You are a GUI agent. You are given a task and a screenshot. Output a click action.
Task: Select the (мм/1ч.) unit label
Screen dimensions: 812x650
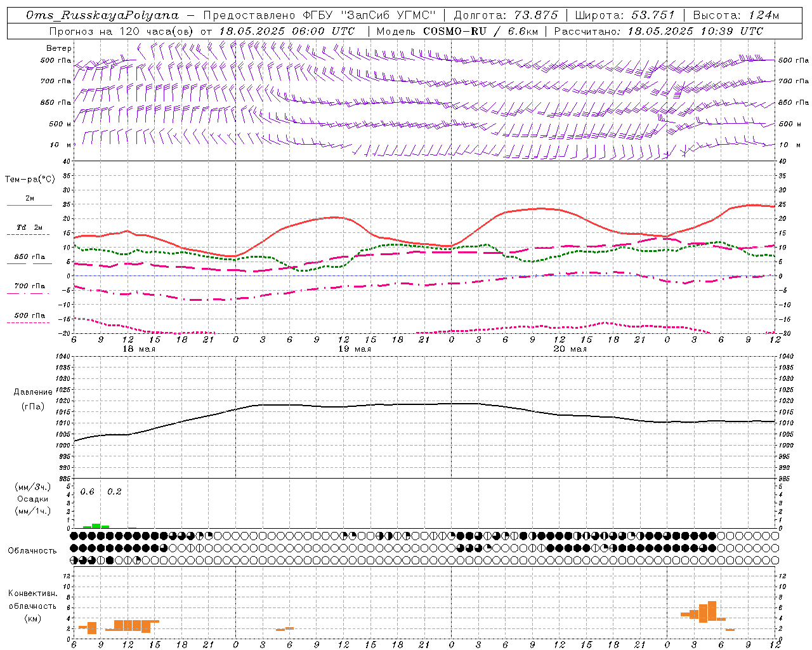tap(33, 511)
